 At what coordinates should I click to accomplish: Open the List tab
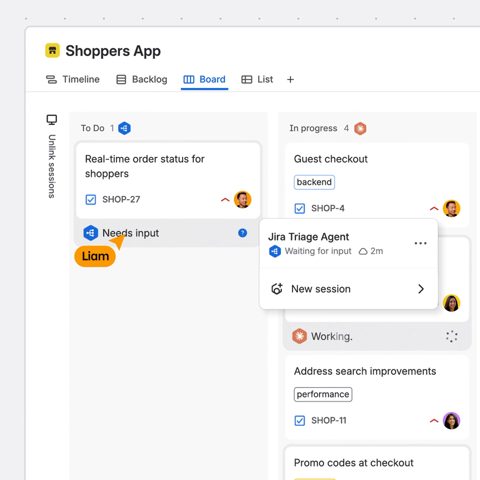pyautogui.click(x=257, y=79)
